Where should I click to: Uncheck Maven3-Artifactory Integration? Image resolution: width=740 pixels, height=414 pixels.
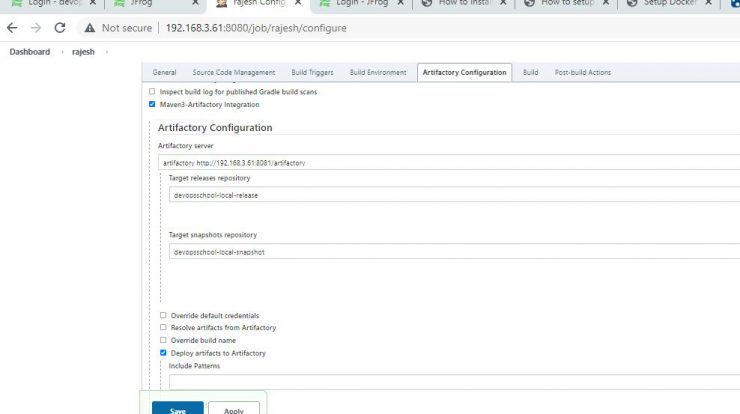[x=152, y=104]
